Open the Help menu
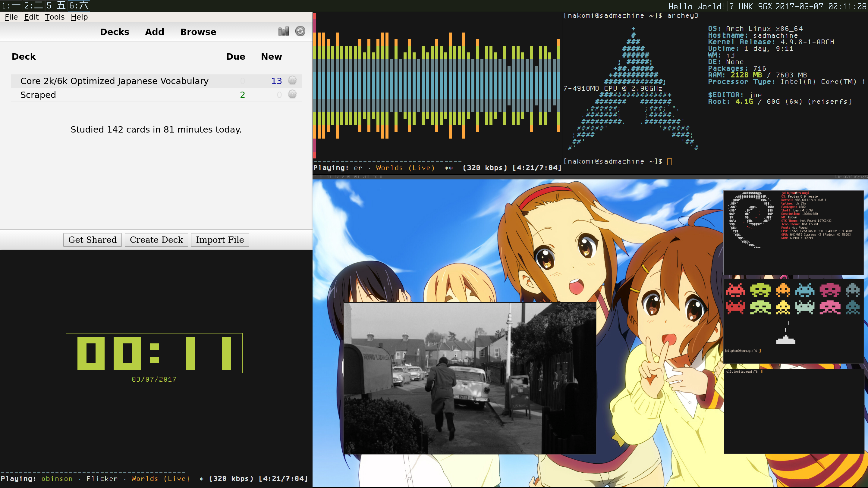This screenshot has width=868, height=488. coord(79,17)
